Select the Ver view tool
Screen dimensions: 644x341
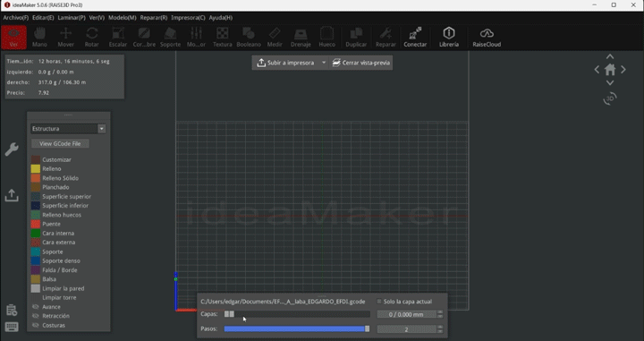pyautogui.click(x=13, y=38)
